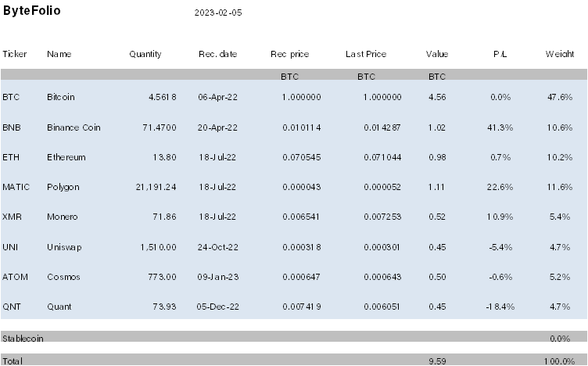Click the Ticker column header
Screen dimensions: 588x366
point(14,54)
